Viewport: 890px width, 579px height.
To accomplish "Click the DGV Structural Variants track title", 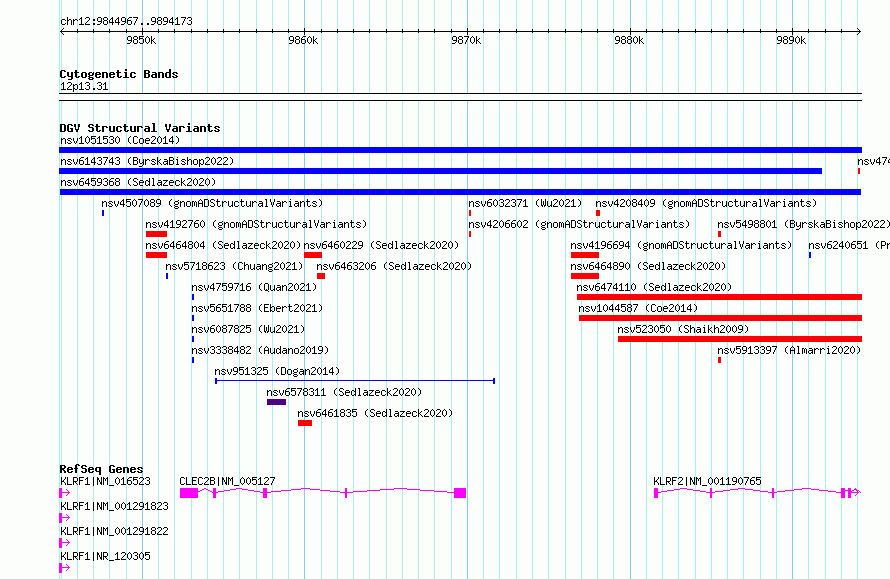I will [x=140, y=128].
